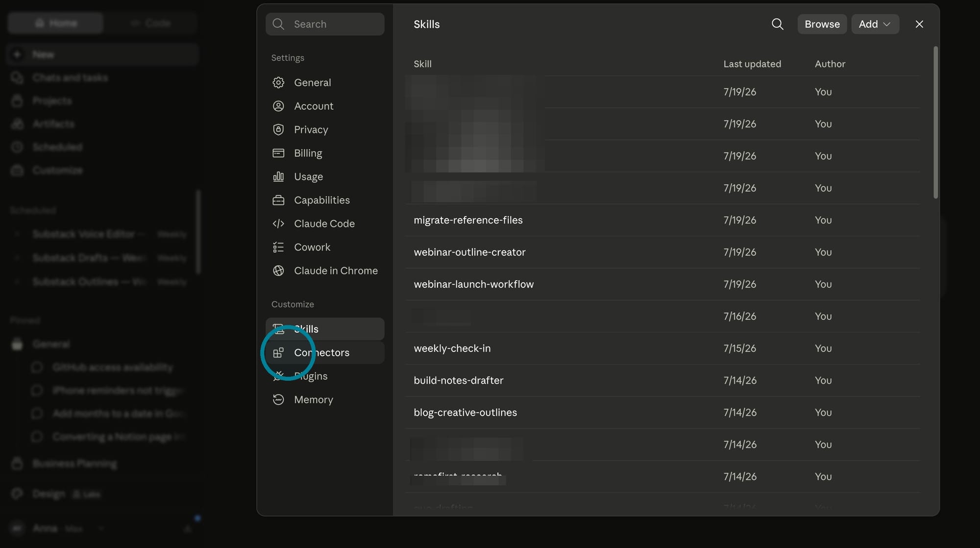The image size is (980, 548).
Task: Select the Billing section
Action: [x=325, y=153]
